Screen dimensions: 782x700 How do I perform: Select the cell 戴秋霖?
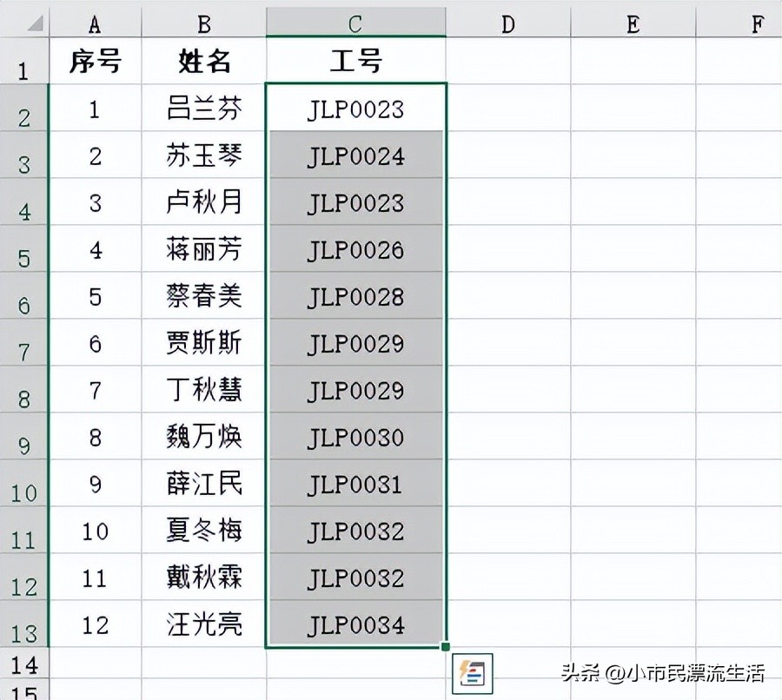(204, 577)
